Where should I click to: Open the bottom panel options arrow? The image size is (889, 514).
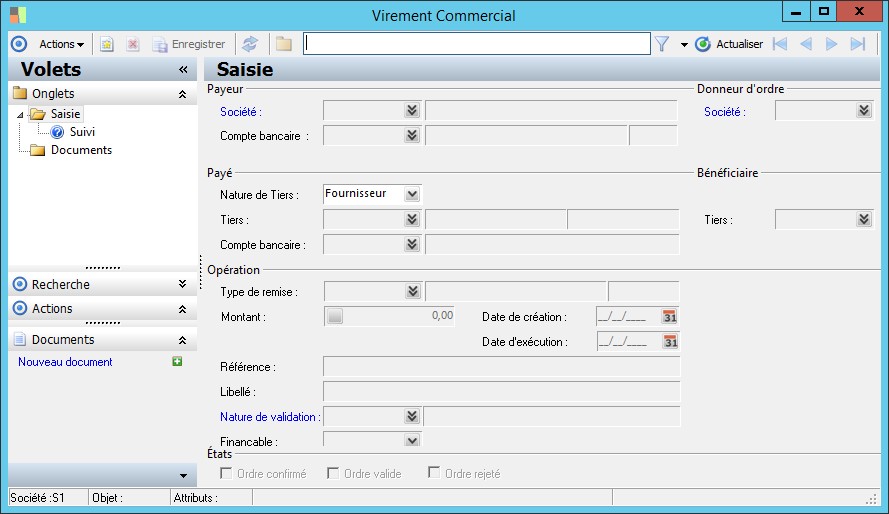tap(183, 475)
